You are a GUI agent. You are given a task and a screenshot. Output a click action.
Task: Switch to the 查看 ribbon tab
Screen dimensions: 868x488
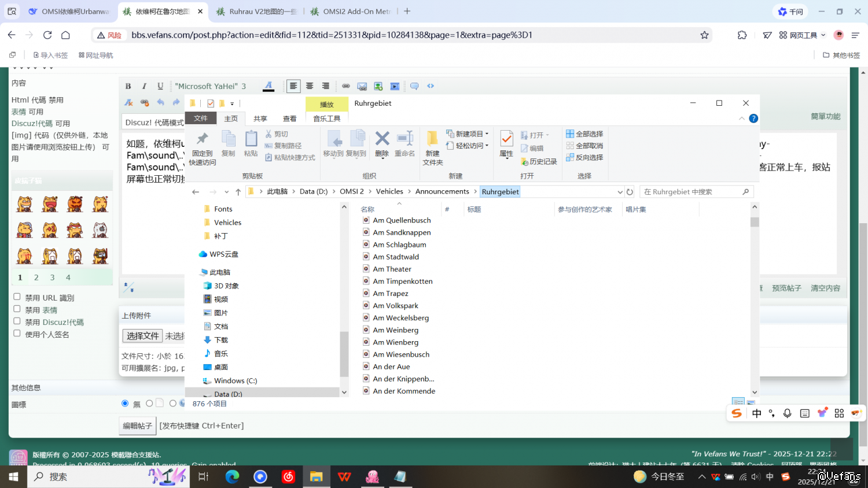point(289,119)
